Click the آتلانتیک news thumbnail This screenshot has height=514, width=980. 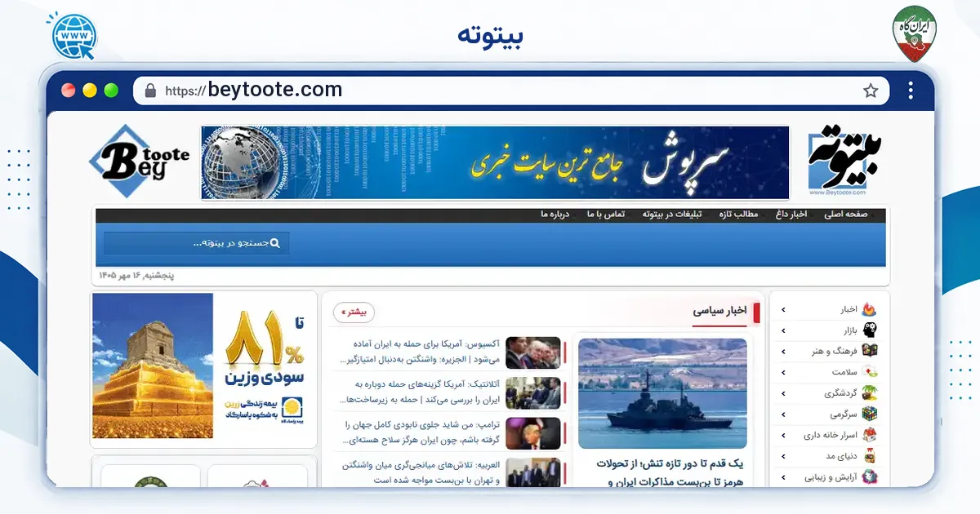tap(533, 392)
